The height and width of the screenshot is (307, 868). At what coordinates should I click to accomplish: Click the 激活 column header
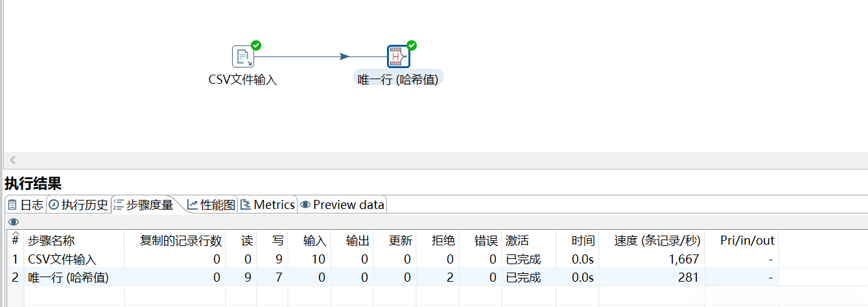click(x=517, y=241)
